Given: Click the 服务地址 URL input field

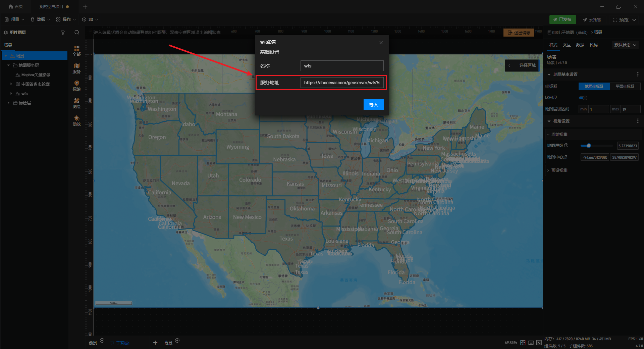Looking at the screenshot, I should point(341,83).
